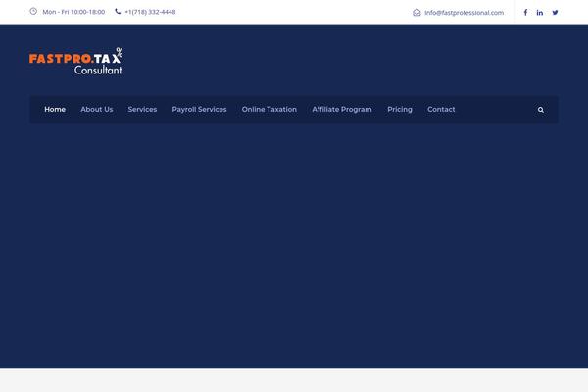Click the clock icon beside business hours
The height and width of the screenshot is (392, 588).
coord(33,11)
